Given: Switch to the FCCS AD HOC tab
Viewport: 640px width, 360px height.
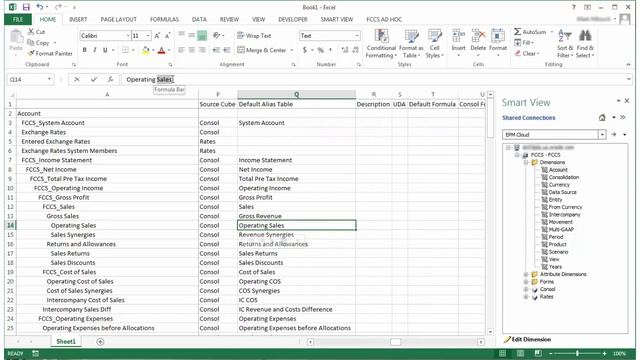Looking at the screenshot, I should click(384, 19).
